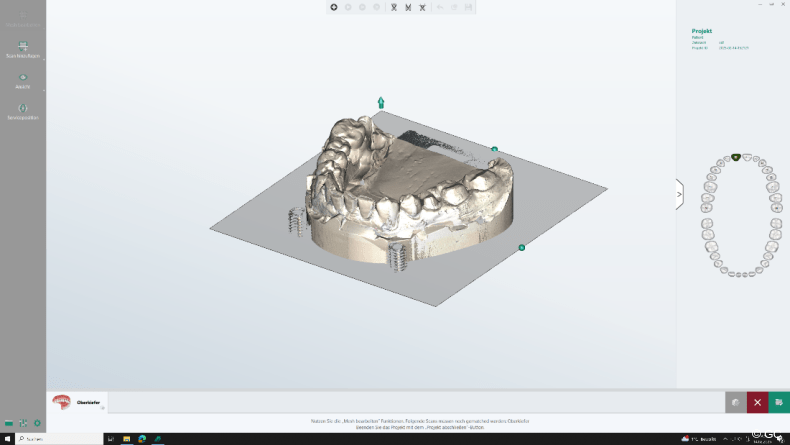This screenshot has height=445, width=790.
Task: Select the Scanposition tool
Action: coord(23,109)
